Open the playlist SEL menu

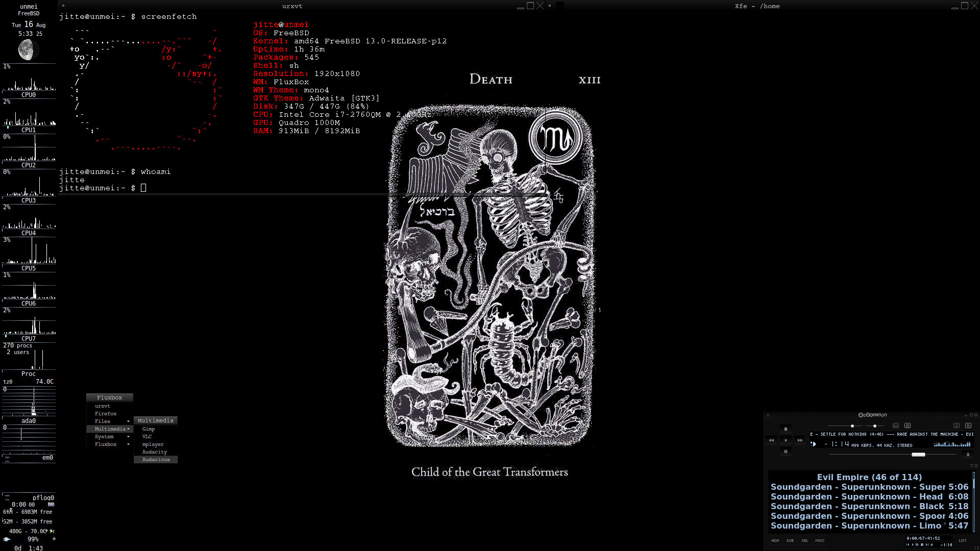click(805, 541)
